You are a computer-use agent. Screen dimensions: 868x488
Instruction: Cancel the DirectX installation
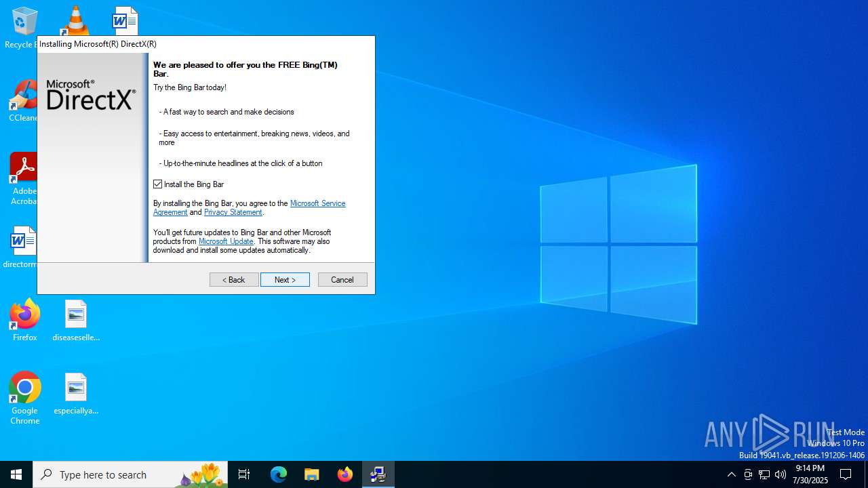coord(342,280)
